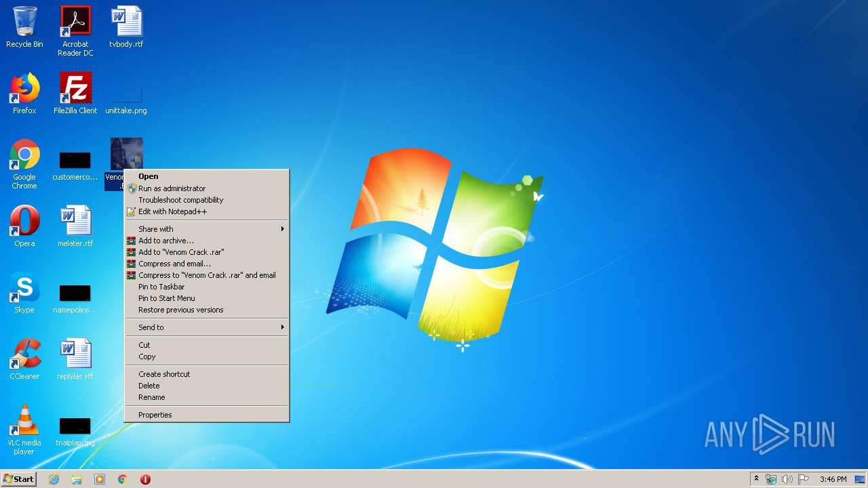The width and height of the screenshot is (868, 488).
Task: Select the Venom Crack executable thumbnail
Action: [126, 154]
